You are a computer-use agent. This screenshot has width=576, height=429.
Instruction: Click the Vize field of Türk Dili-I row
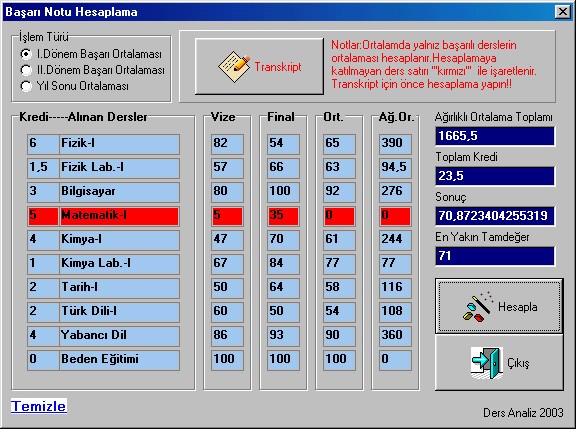(x=227, y=312)
